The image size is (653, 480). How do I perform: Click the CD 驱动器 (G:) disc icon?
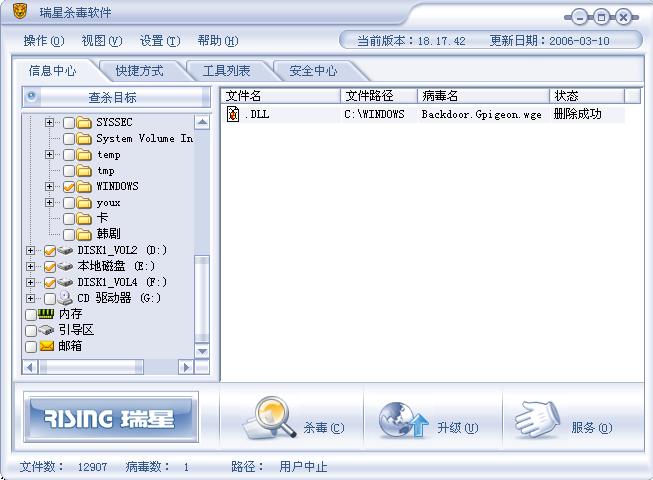[65, 298]
